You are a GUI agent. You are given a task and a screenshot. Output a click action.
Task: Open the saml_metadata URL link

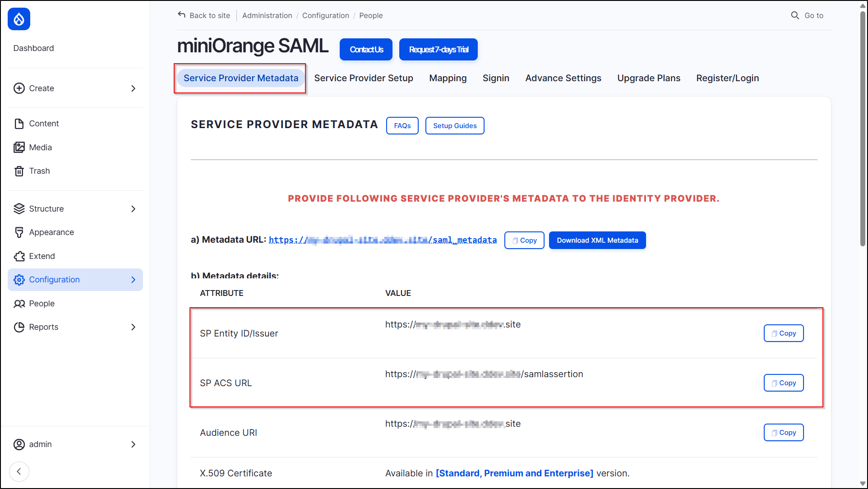click(383, 240)
